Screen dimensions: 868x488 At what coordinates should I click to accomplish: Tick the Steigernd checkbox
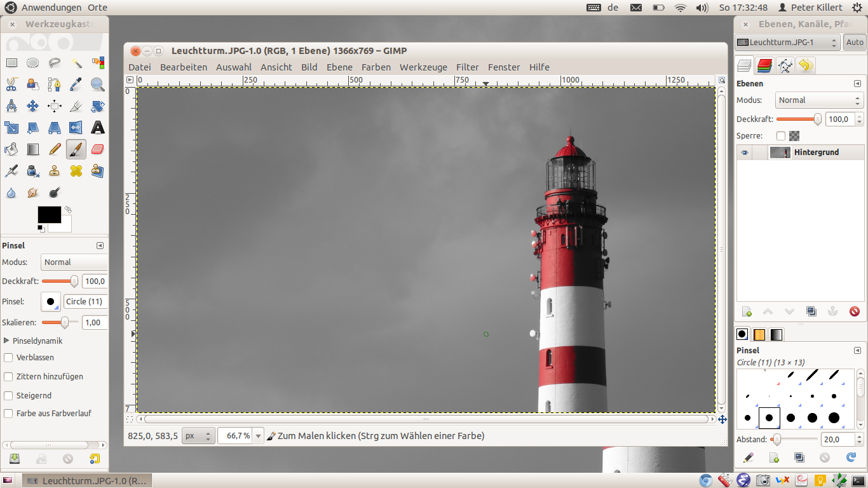[x=8, y=396]
